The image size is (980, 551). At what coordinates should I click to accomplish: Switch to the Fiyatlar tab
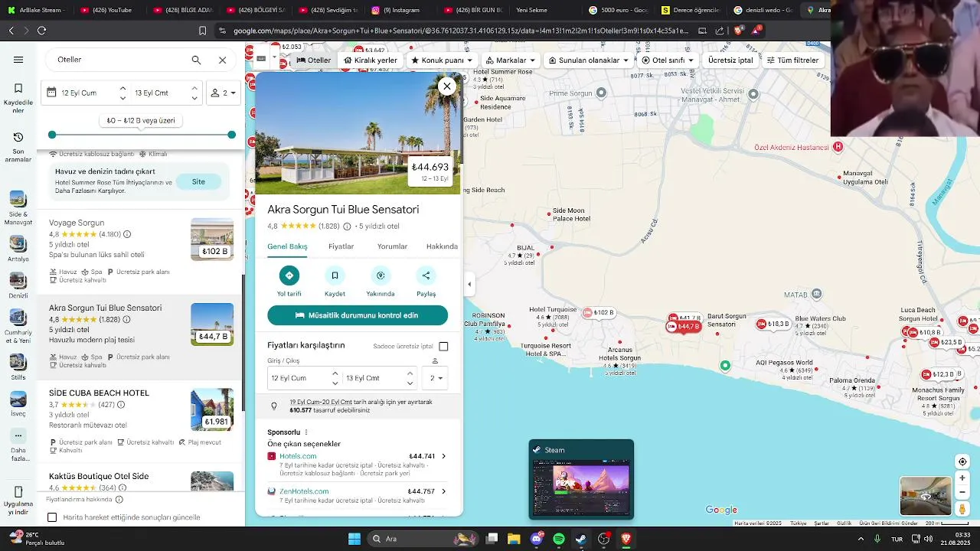click(x=341, y=246)
